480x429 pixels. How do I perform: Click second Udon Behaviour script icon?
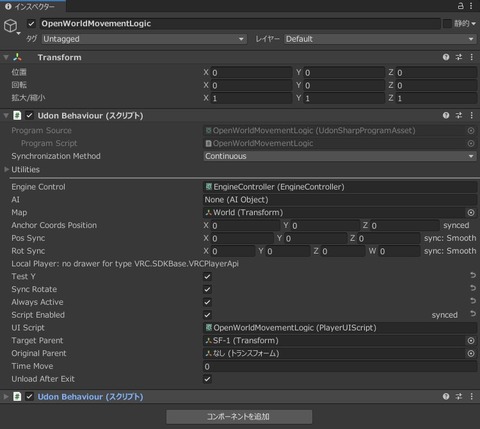[x=17, y=397]
